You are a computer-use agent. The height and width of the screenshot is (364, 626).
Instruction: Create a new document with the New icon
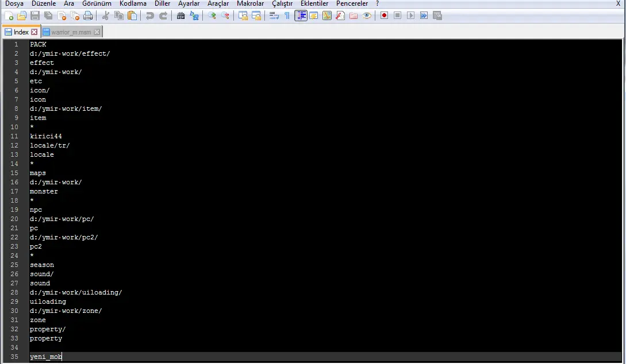click(9, 16)
